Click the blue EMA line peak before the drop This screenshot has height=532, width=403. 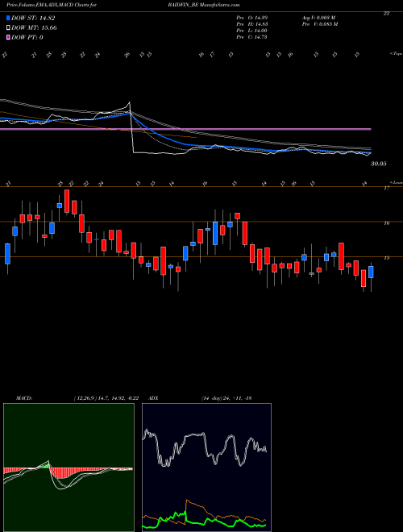[x=129, y=114]
